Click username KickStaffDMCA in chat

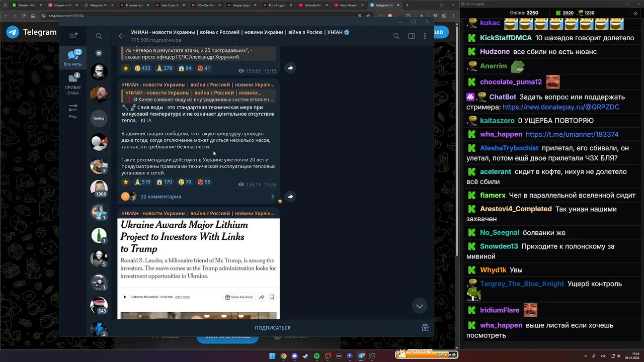(x=506, y=38)
